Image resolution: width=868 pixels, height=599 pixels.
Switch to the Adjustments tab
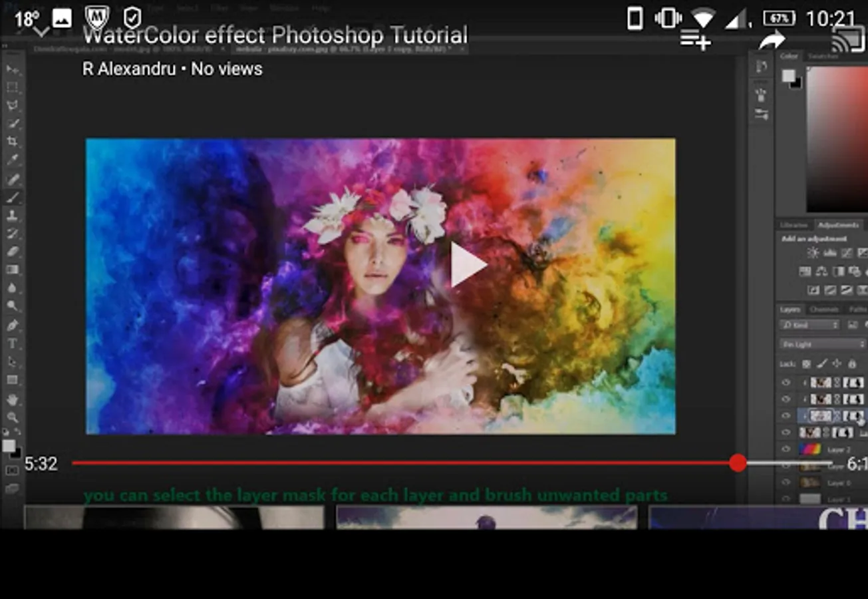pos(838,225)
